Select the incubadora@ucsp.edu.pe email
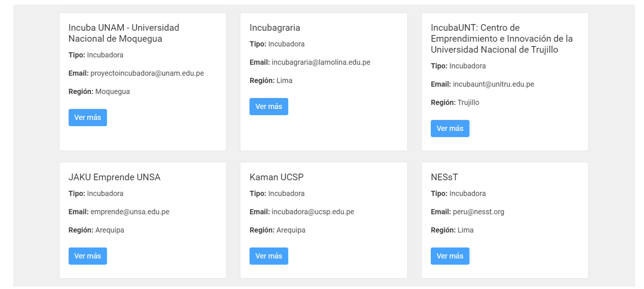The width and height of the screenshot is (644, 289). point(313,212)
